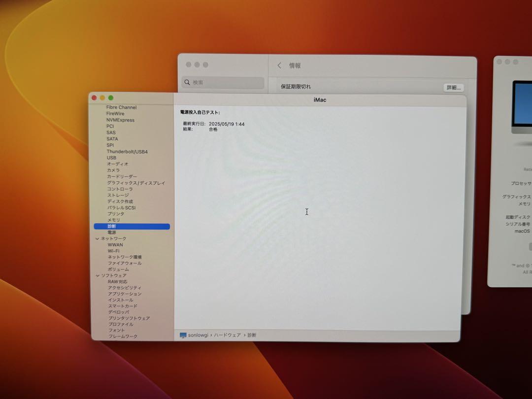Click result value 合格
The width and height of the screenshot is (532, 399).
(213, 130)
